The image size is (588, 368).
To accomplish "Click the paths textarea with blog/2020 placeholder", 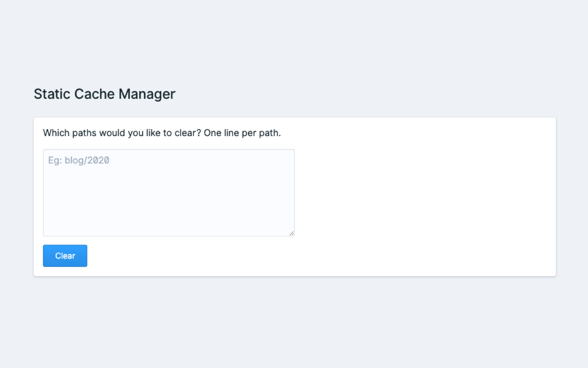I will pos(169,193).
